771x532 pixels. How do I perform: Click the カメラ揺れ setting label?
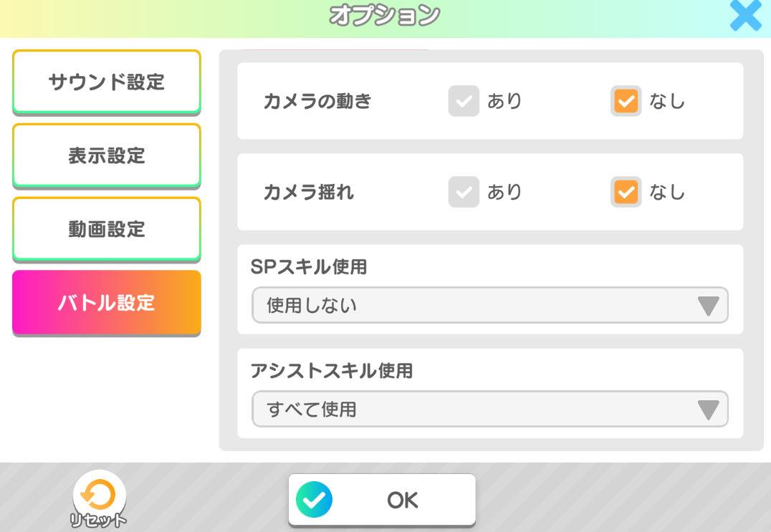(x=309, y=192)
